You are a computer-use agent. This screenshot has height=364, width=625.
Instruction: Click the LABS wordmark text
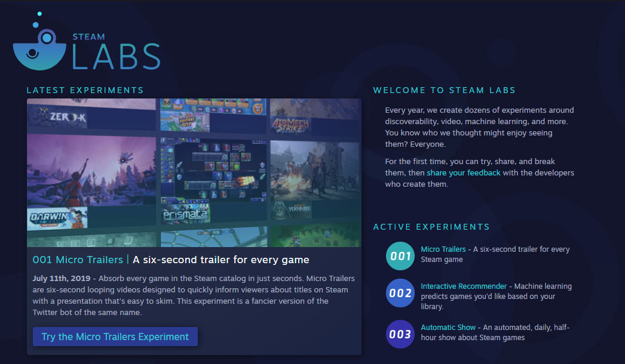click(x=116, y=57)
